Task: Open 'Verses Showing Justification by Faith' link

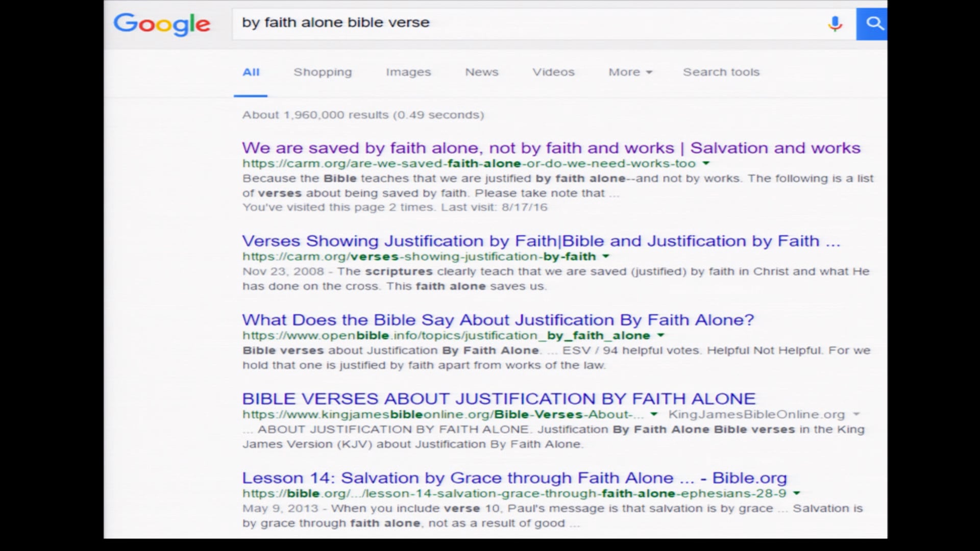Action: click(541, 241)
